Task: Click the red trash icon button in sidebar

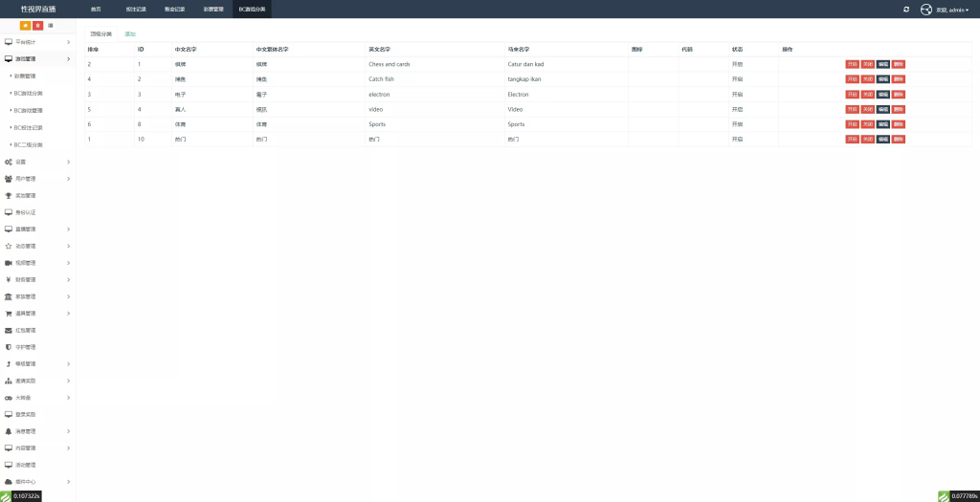Action: click(x=37, y=25)
